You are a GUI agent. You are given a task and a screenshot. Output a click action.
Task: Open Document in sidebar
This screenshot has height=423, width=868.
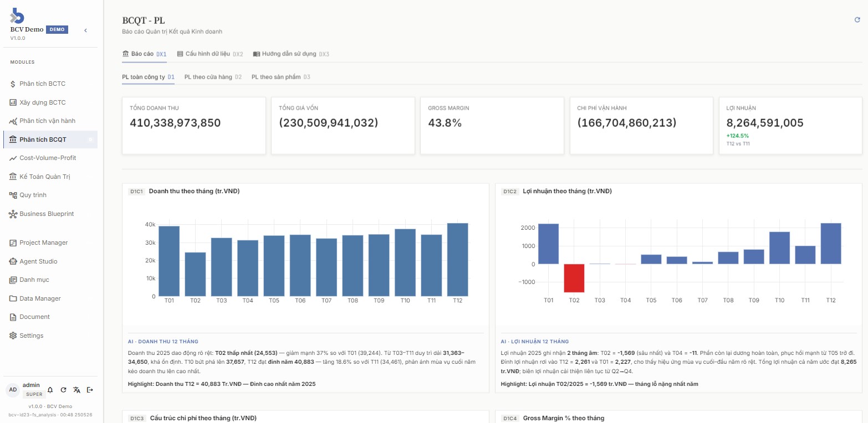click(x=50, y=317)
